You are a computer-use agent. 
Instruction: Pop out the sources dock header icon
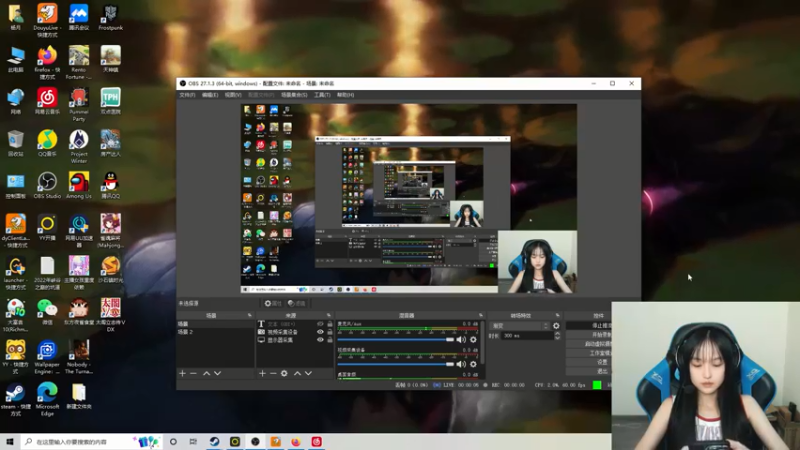click(x=329, y=315)
